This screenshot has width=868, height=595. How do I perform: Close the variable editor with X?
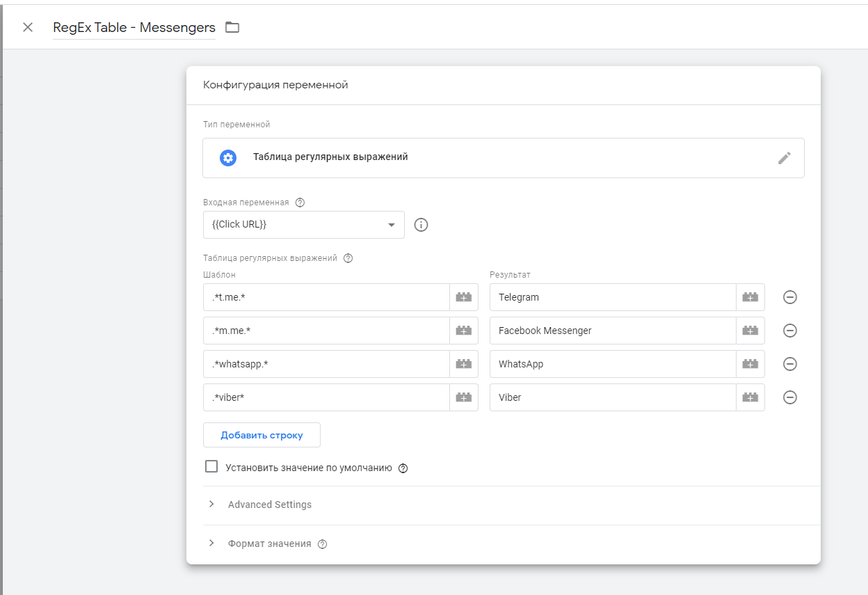pyautogui.click(x=28, y=27)
